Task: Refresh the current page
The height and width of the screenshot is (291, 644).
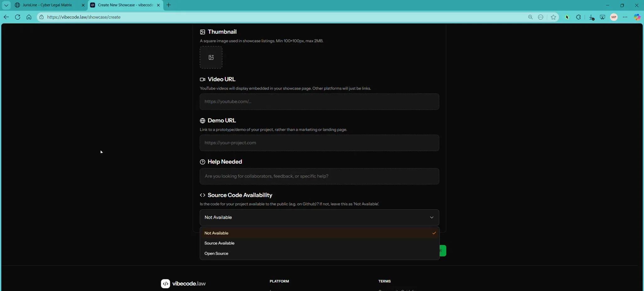Action: [18, 17]
